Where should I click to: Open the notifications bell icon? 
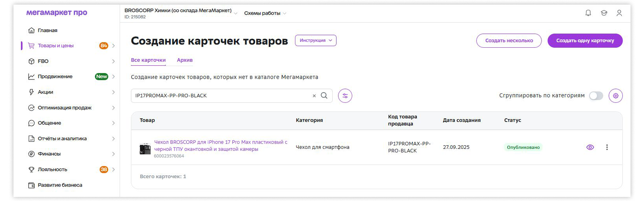pos(588,13)
